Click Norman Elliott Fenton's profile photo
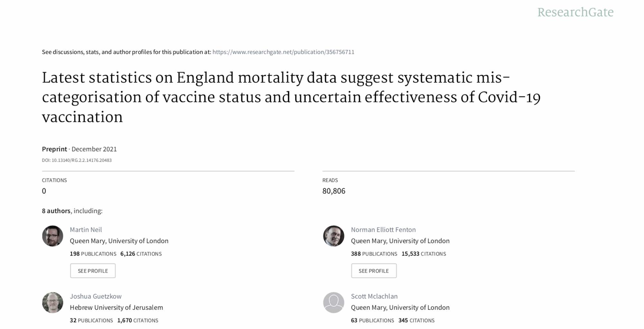Viewport: 644px width, 329px height. 334,236
